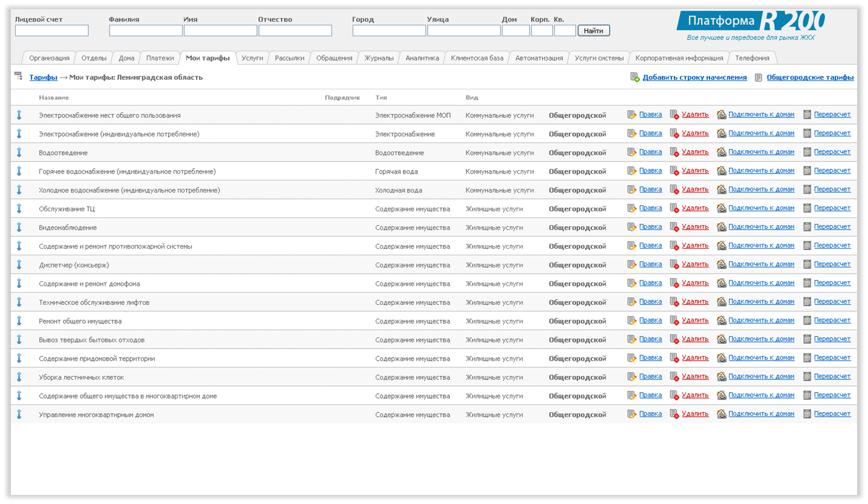The width and height of the screenshot is (868, 504).
Task: Click the Дом input field
Action: pyautogui.click(x=516, y=30)
